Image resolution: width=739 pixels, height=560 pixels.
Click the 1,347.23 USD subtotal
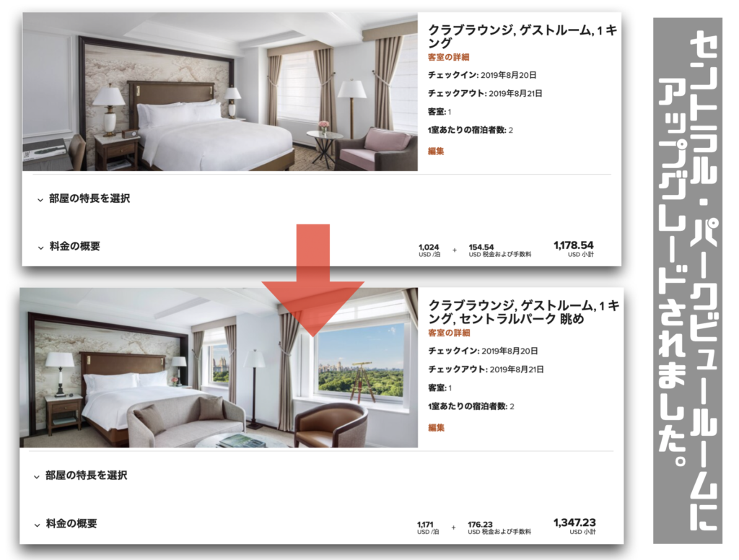pos(574,525)
